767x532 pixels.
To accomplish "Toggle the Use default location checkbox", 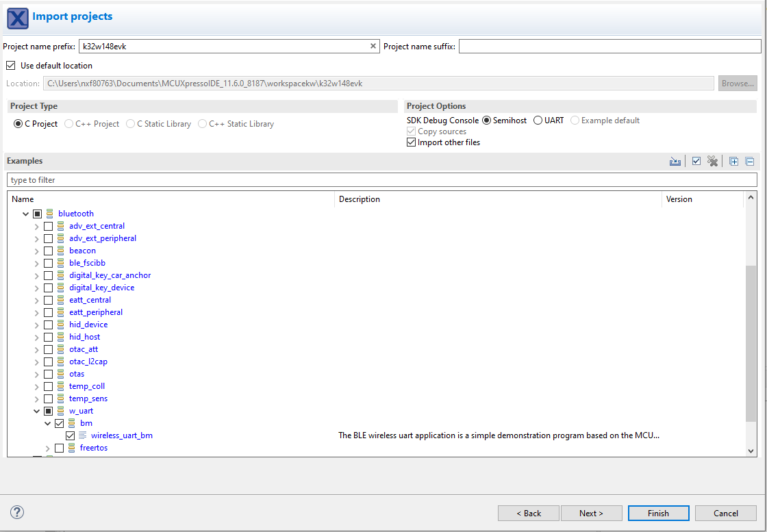I will click(x=10, y=66).
